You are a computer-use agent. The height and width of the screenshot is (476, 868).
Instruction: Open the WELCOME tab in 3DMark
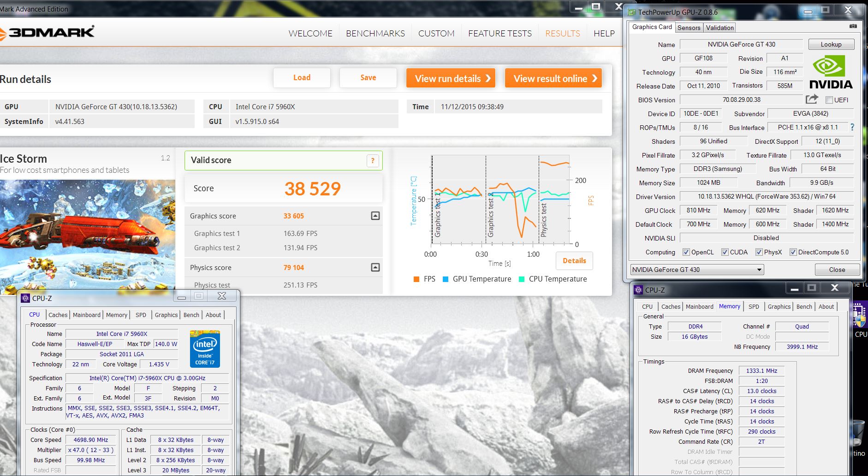(310, 33)
